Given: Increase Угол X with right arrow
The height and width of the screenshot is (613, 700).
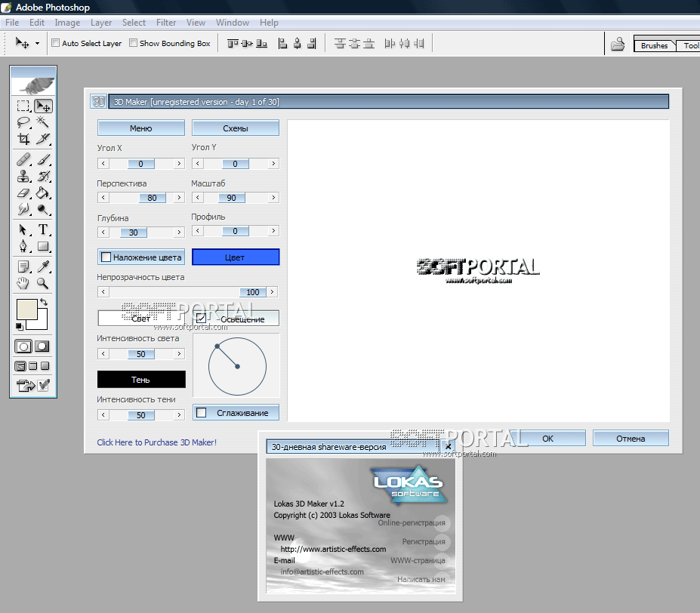Looking at the screenshot, I should pyautogui.click(x=179, y=163).
